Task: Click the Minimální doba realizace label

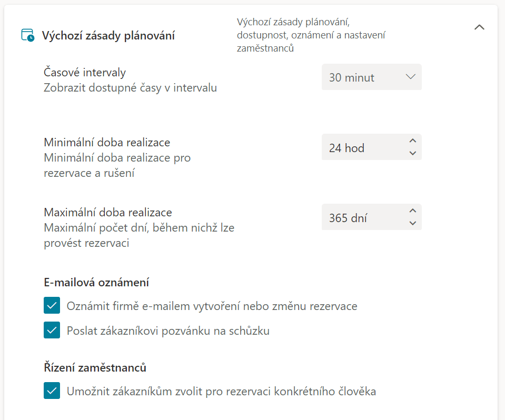Action: pos(107,143)
